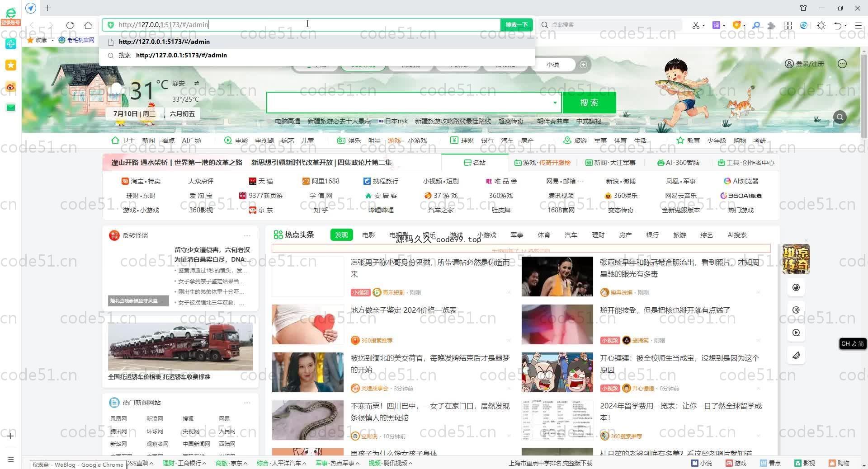Open 哔哩哔哩 site link
This screenshot has width=868, height=469.
pos(381,210)
